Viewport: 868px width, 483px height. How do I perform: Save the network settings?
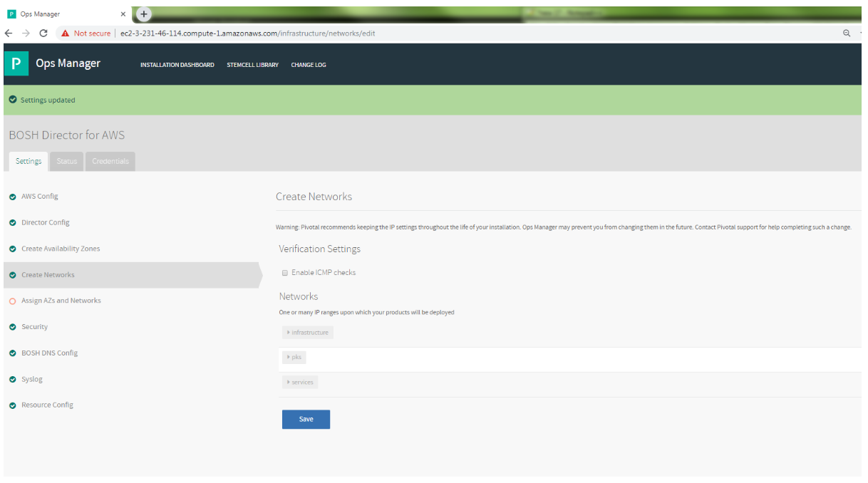[x=306, y=420]
